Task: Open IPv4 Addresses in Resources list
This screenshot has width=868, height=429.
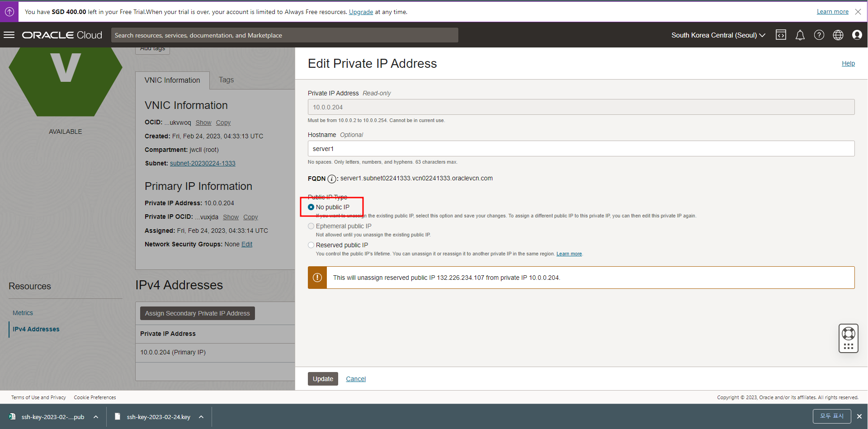Action: click(x=36, y=329)
